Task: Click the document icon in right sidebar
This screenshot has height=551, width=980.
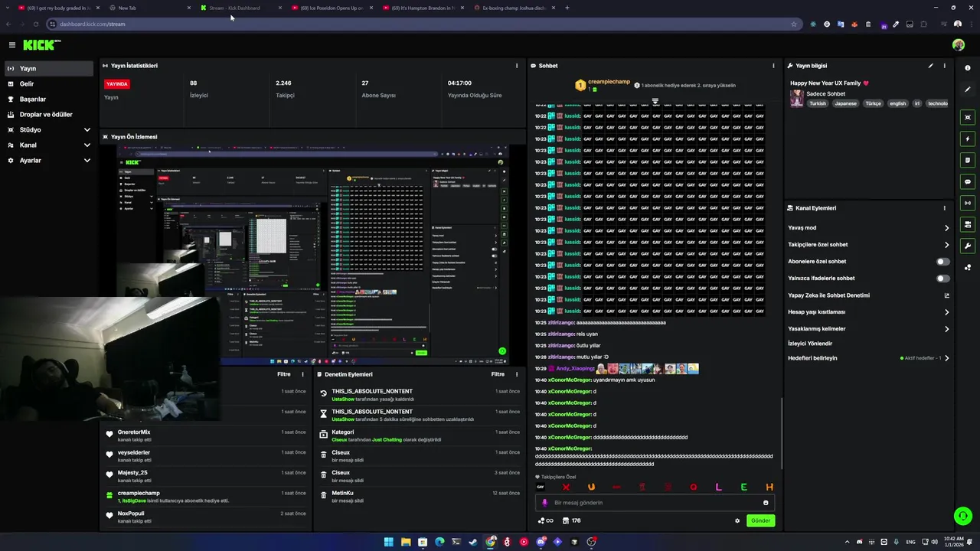Action: [968, 161]
